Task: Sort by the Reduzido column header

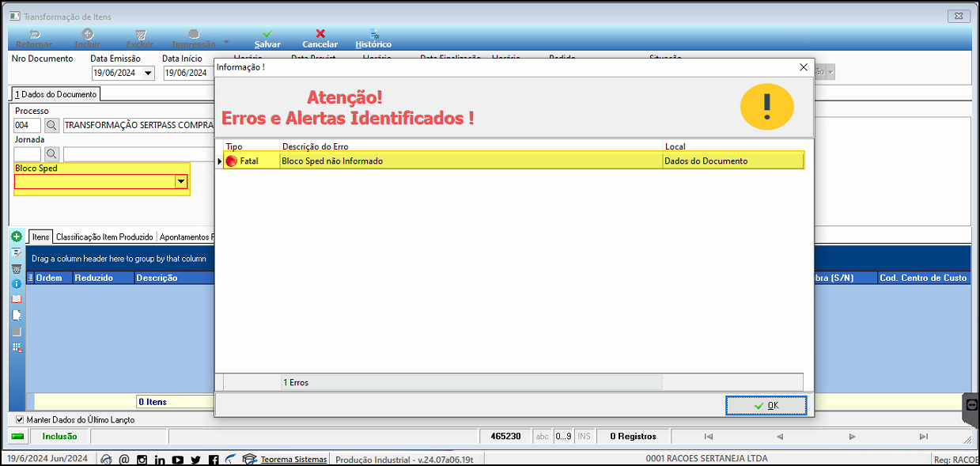Action: click(103, 278)
